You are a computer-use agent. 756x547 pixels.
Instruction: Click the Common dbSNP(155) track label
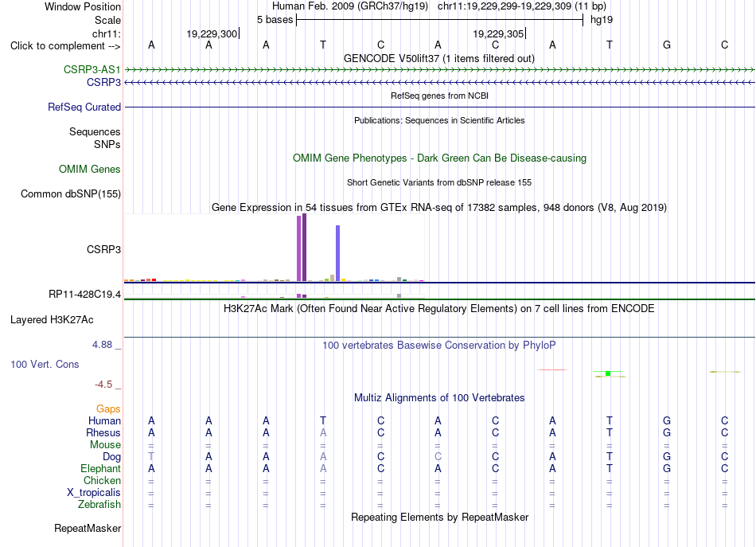click(x=70, y=194)
